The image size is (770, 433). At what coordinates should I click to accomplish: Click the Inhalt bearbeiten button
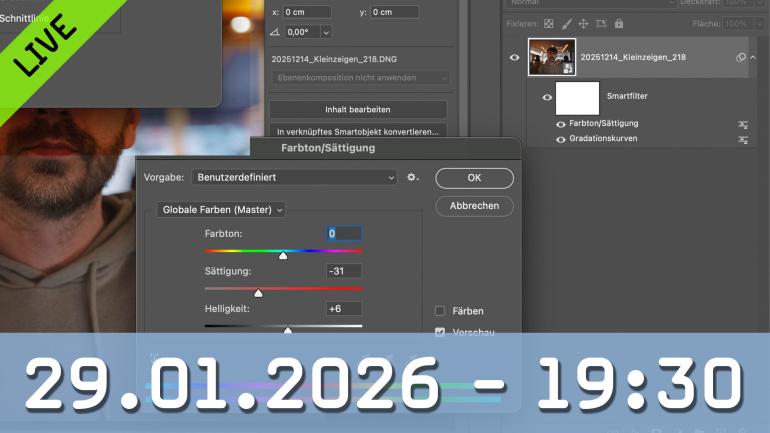click(358, 109)
